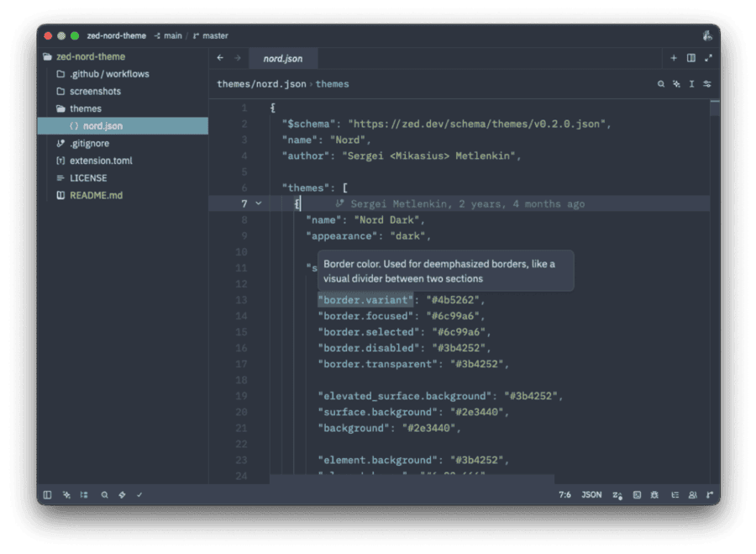Fold line 7 with the chevron

259,203
